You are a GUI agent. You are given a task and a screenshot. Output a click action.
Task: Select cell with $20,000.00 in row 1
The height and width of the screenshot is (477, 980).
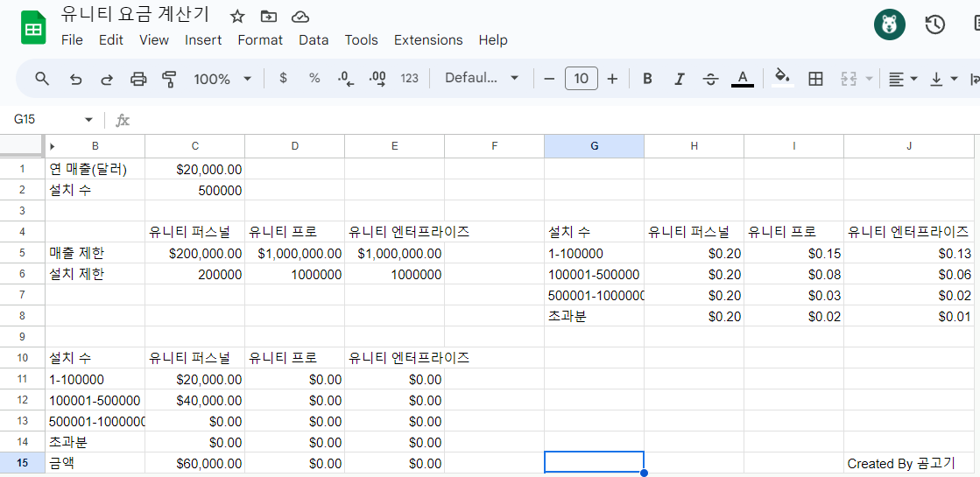195,169
